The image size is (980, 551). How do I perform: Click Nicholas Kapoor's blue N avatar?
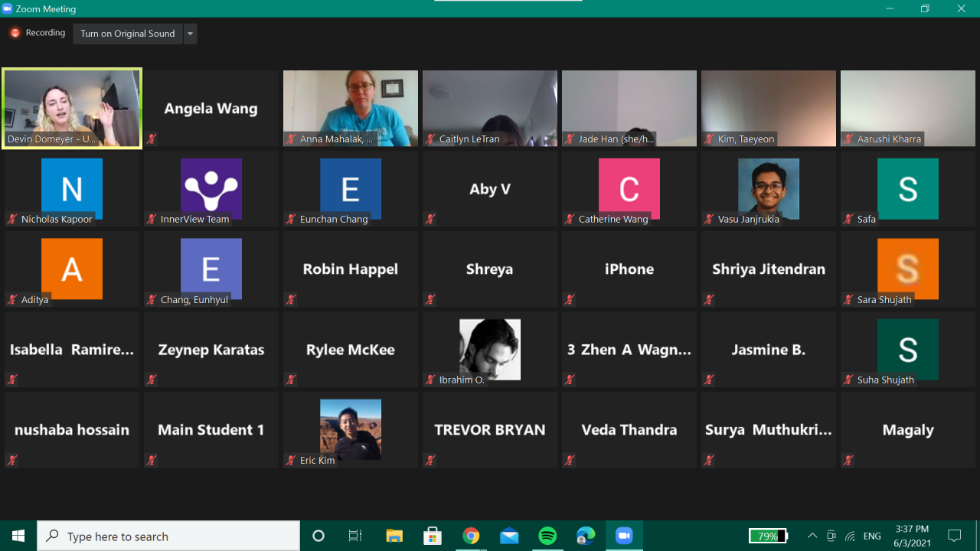[x=72, y=188]
